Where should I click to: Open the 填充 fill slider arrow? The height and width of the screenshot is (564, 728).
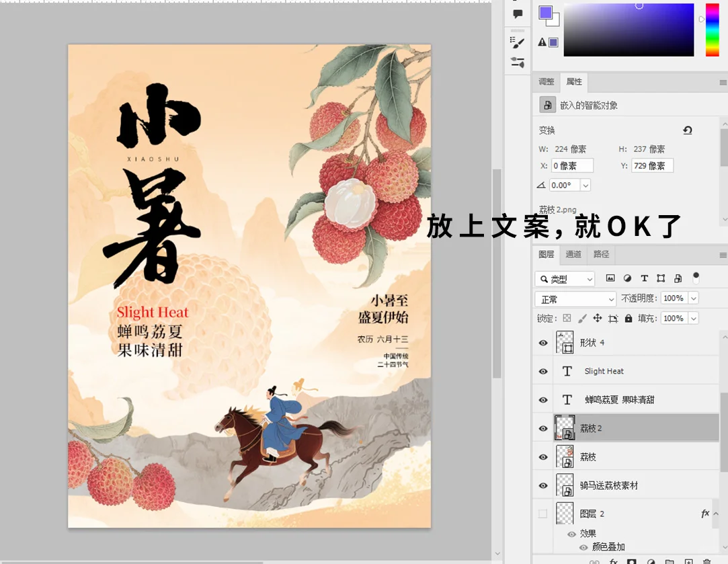pos(693,319)
